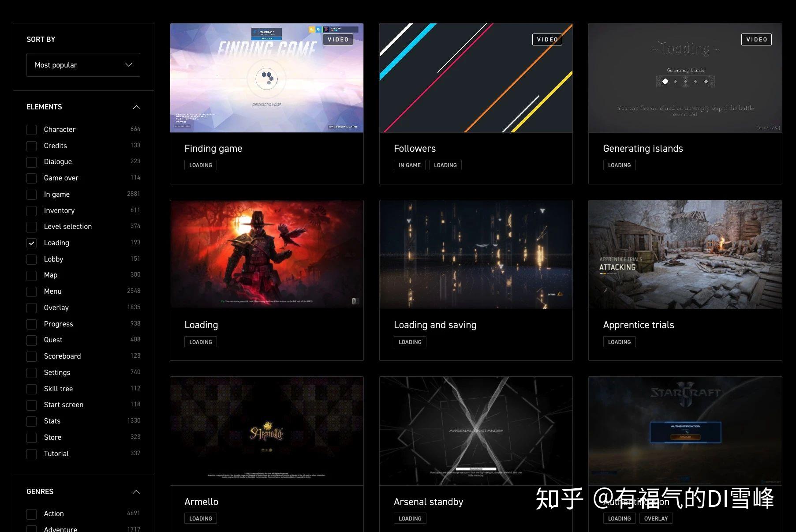Click the LOADING tag under Arsenal standby

[x=410, y=519]
